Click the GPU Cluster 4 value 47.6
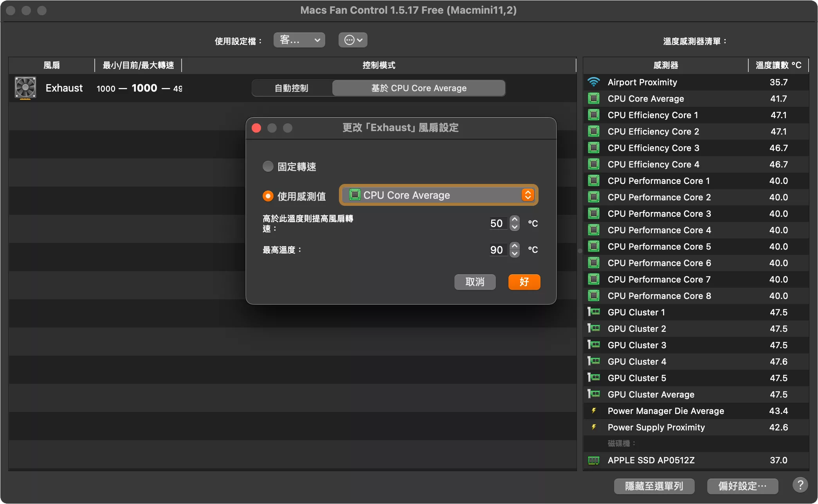818x504 pixels. [778, 362]
